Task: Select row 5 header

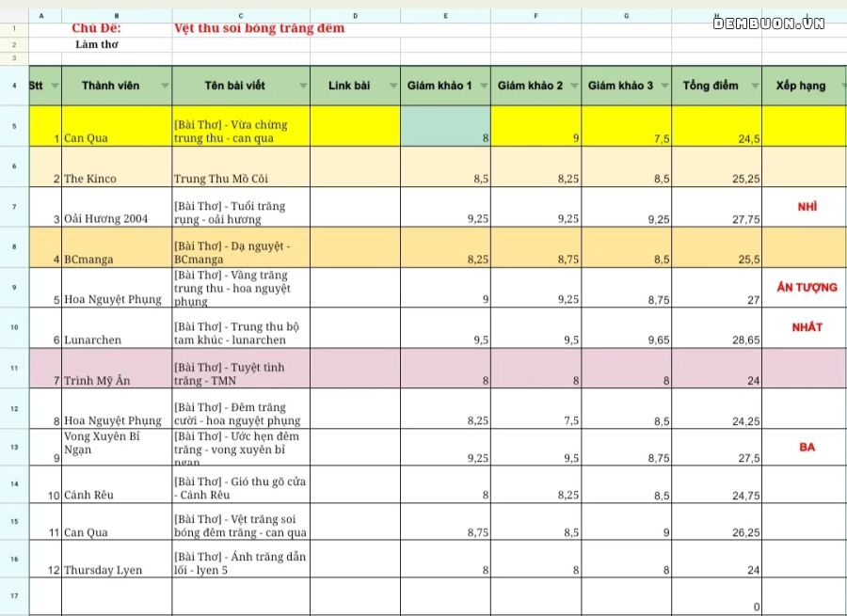Action: pyautogui.click(x=14, y=126)
